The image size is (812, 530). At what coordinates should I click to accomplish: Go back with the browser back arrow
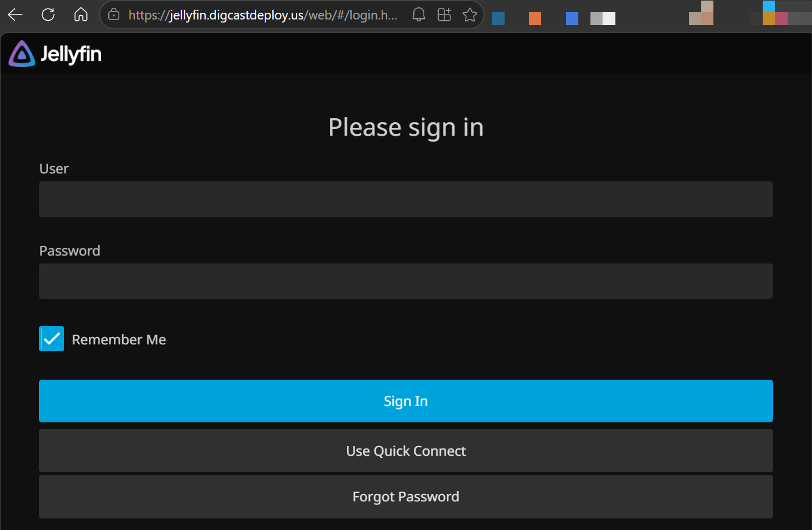[15, 15]
